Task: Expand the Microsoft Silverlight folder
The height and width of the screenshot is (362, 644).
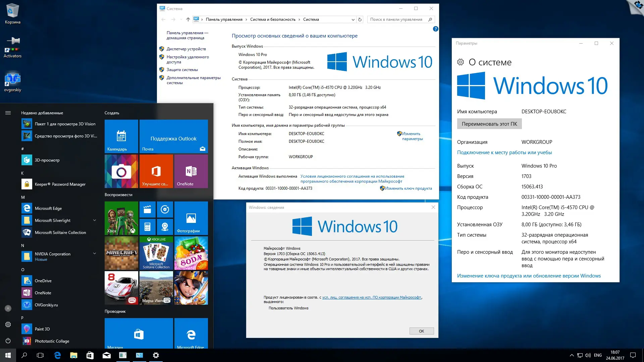Action: (x=95, y=220)
